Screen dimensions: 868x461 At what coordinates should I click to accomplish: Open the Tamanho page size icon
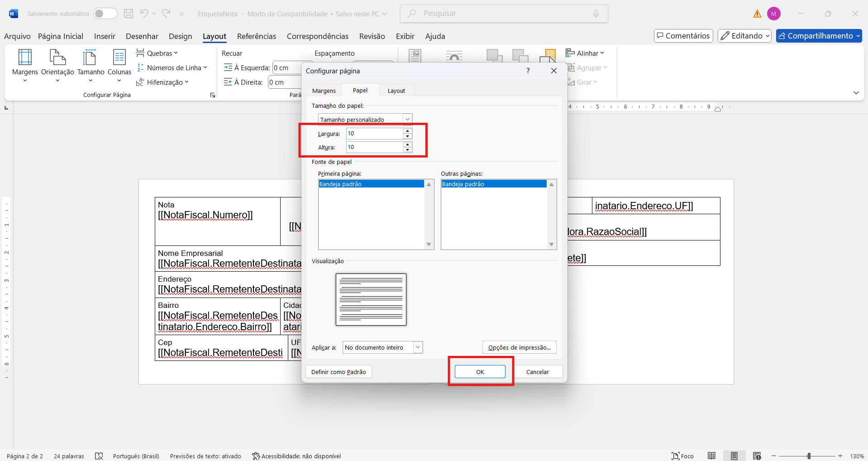[91, 58]
